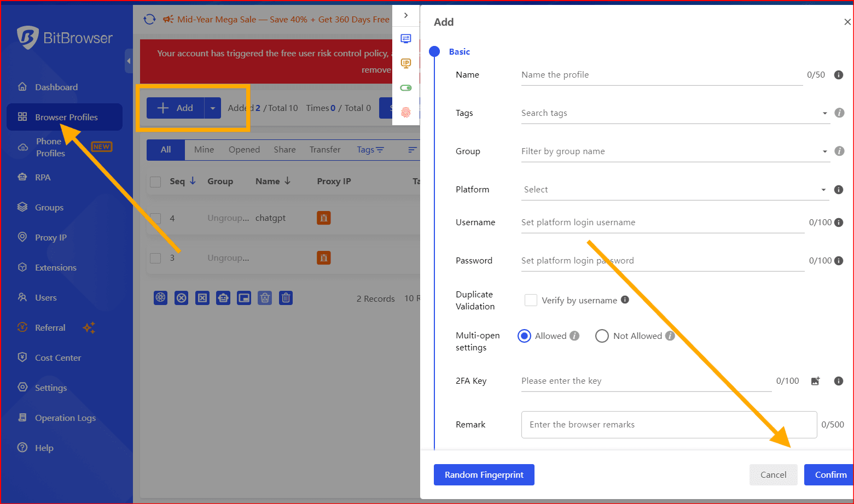The height and width of the screenshot is (504, 854).
Task: Click the orange proxy icon in chatgpt row
Action: (x=324, y=218)
